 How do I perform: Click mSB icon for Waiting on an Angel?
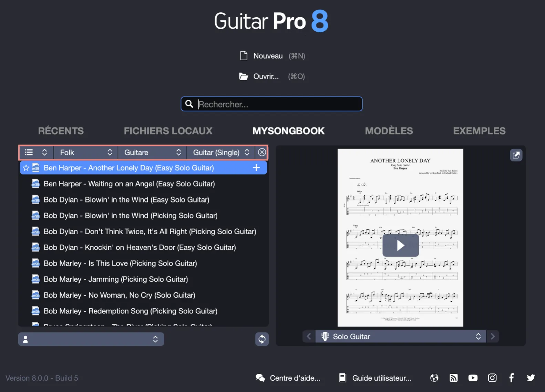point(35,184)
